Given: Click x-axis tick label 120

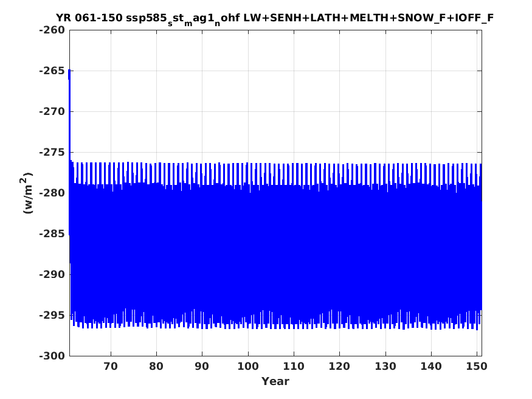Looking at the screenshot, I should coord(340,366).
